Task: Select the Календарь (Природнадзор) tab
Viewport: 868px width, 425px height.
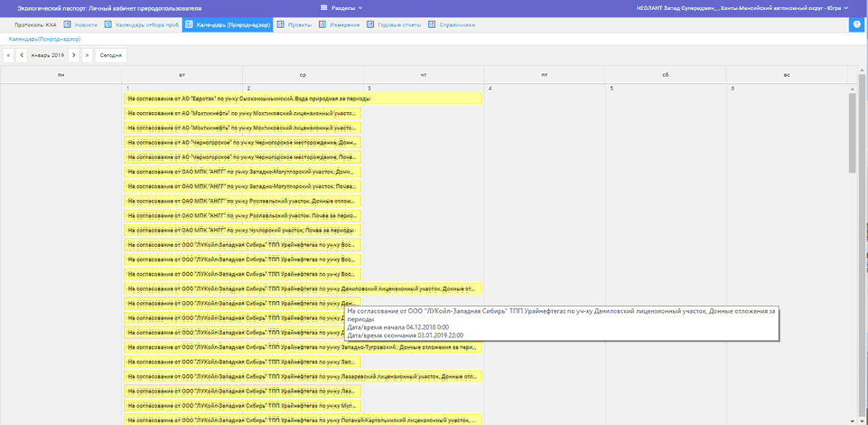Action: pyautogui.click(x=228, y=25)
